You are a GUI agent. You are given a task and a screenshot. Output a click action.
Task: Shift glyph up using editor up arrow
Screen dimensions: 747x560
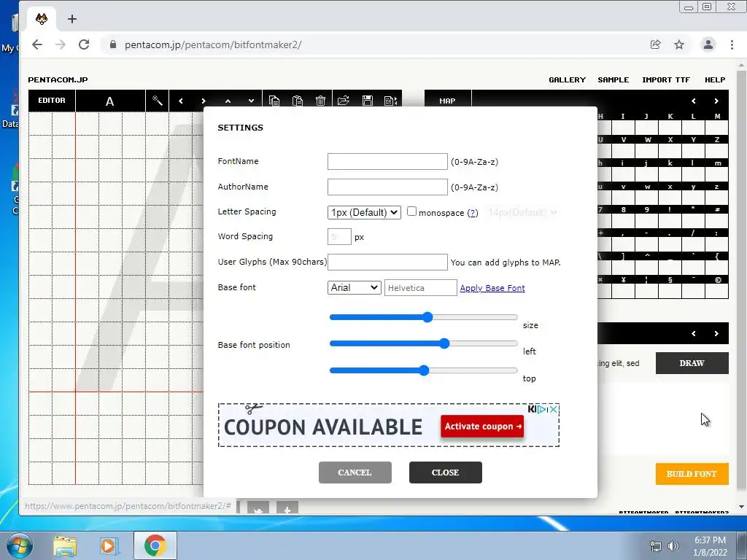pos(228,101)
